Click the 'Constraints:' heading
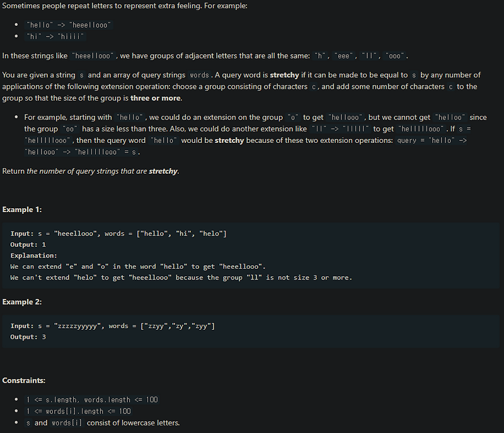The height and width of the screenshot is (433, 504). pyautogui.click(x=24, y=381)
